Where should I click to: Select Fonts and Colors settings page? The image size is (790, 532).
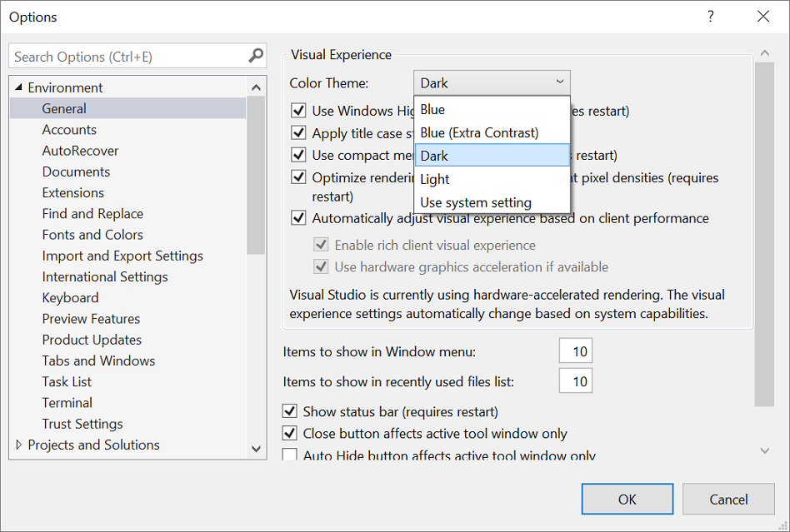click(x=92, y=234)
